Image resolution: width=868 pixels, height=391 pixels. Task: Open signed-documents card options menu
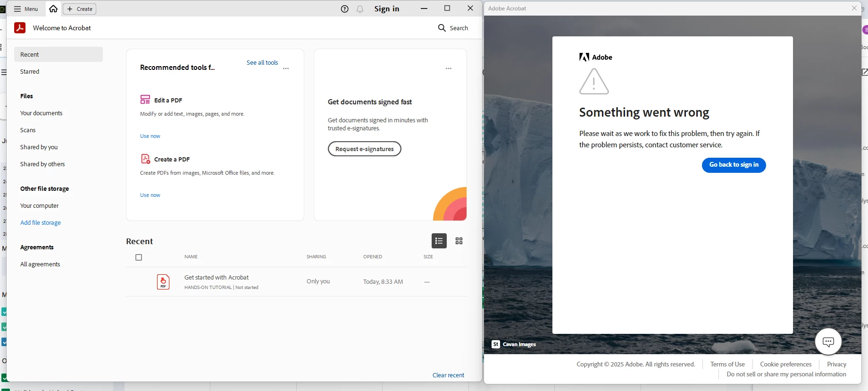coord(449,68)
